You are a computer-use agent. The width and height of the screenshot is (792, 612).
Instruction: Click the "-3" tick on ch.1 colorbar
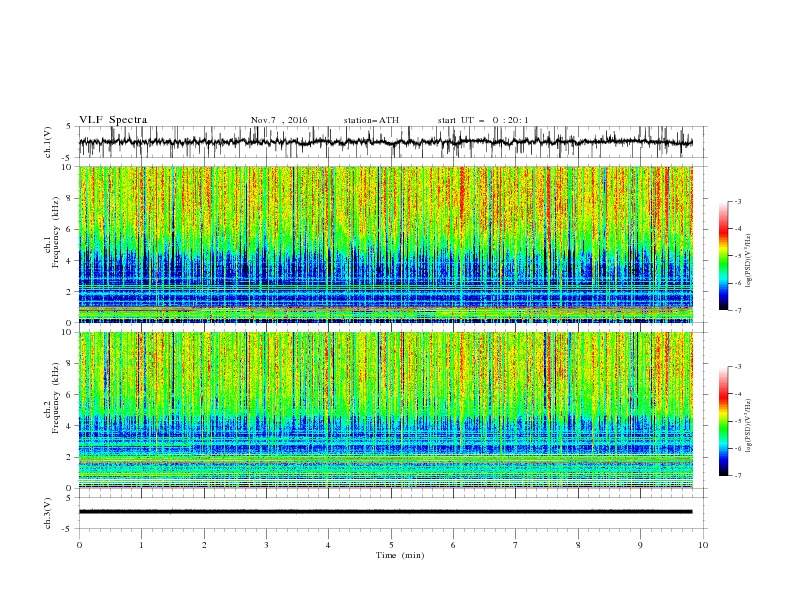pos(737,201)
